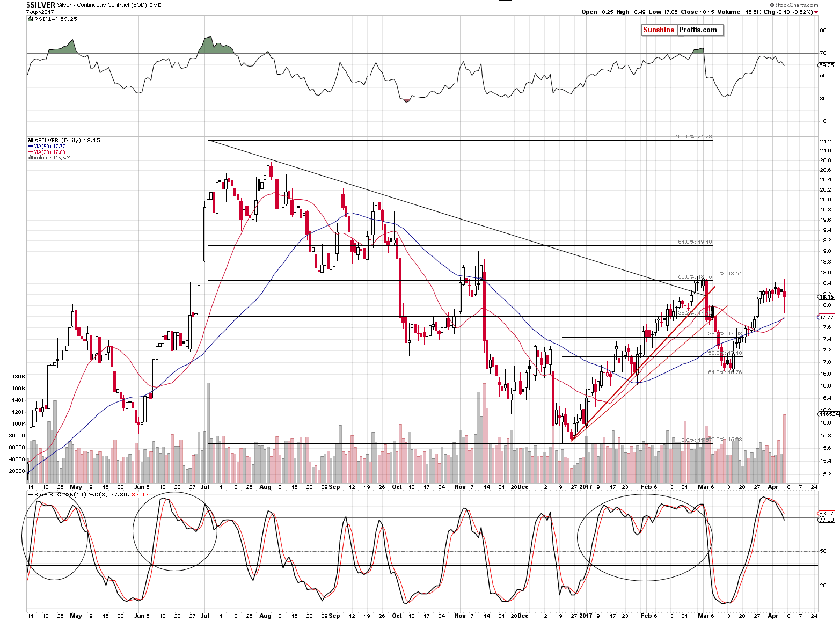Click the 100.0%: 21.23 Fibonacci label

pos(693,137)
